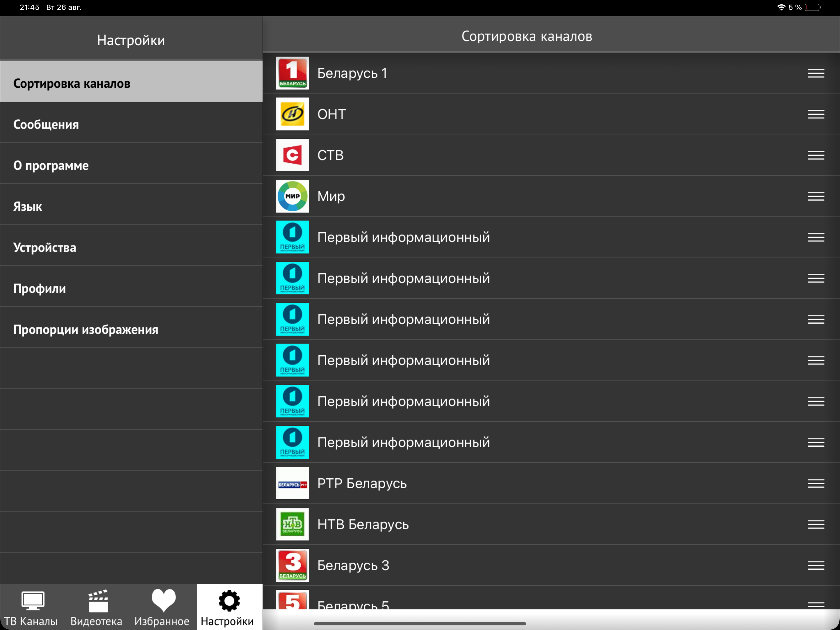Tap the Мир channel logo
This screenshot has height=630, width=840.
(x=292, y=196)
